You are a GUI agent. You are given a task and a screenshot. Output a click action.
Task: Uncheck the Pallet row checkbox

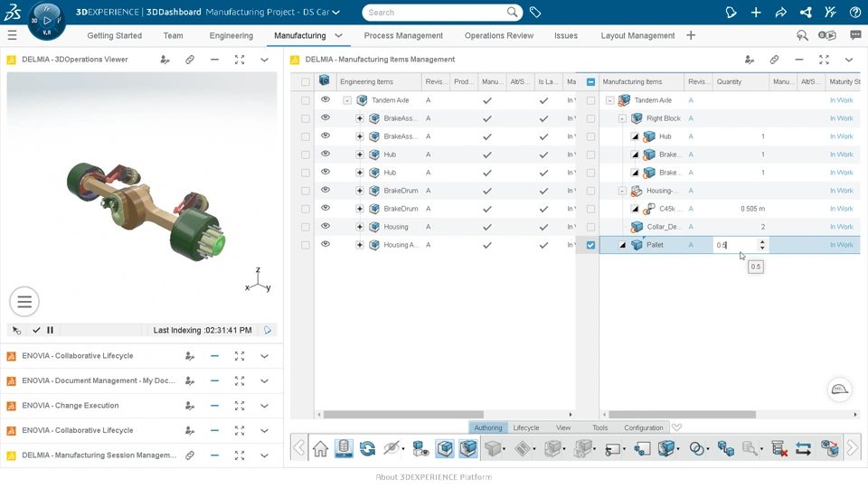[x=590, y=245]
